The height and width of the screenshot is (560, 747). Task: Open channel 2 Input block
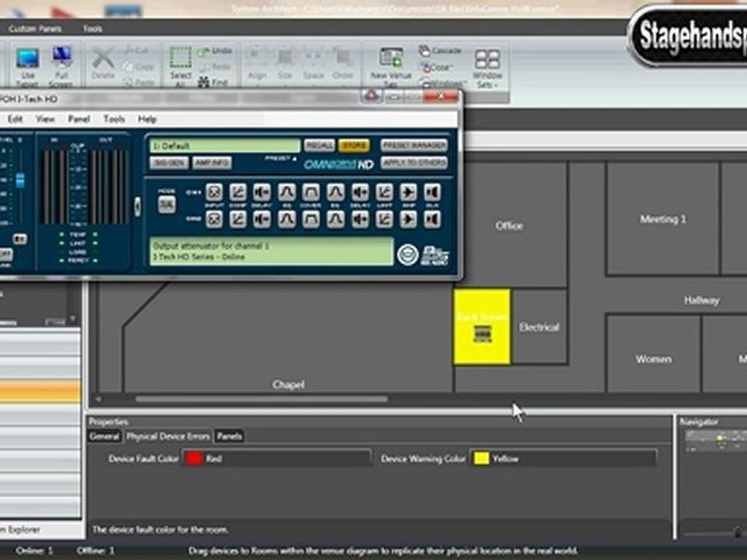pos(215,219)
